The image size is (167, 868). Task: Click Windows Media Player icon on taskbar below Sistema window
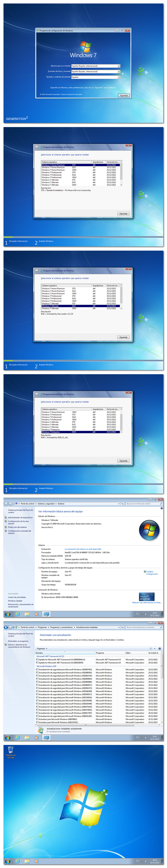tap(36, 614)
